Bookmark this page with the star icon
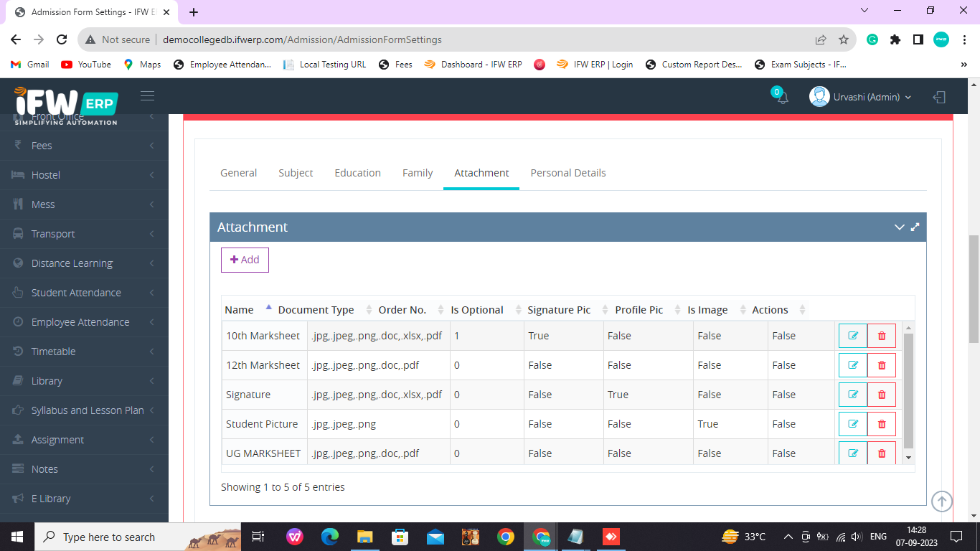 tap(844, 39)
